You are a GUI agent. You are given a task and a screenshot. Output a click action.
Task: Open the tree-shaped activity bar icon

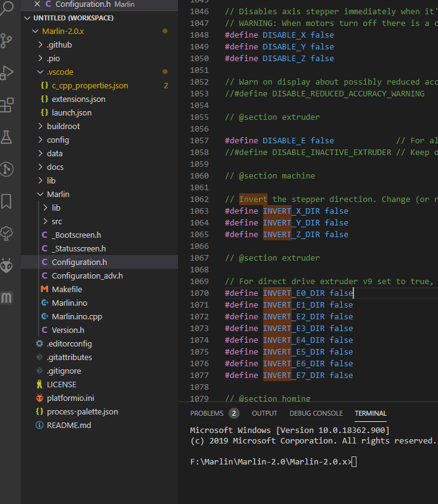pos(6,233)
